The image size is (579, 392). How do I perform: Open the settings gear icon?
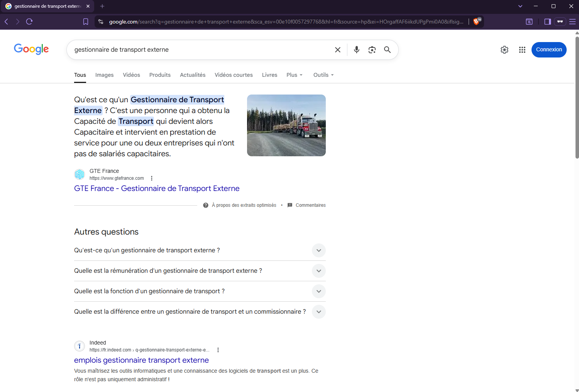click(505, 50)
